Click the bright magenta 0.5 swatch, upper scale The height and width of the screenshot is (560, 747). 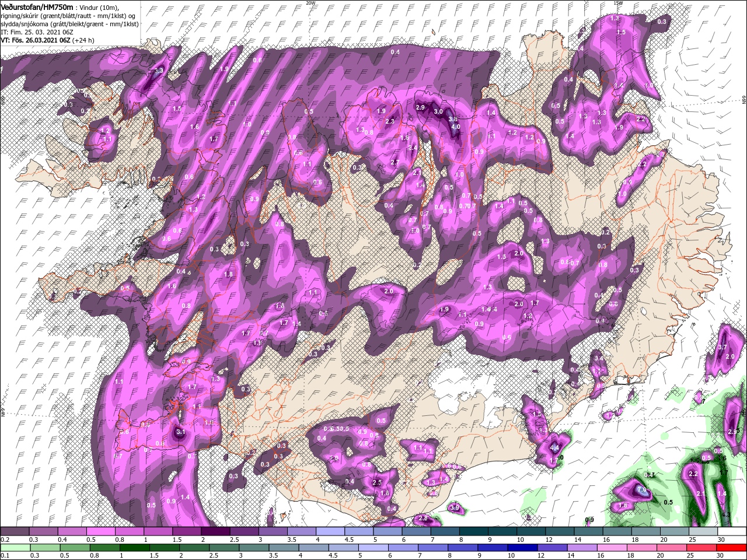coord(100,531)
